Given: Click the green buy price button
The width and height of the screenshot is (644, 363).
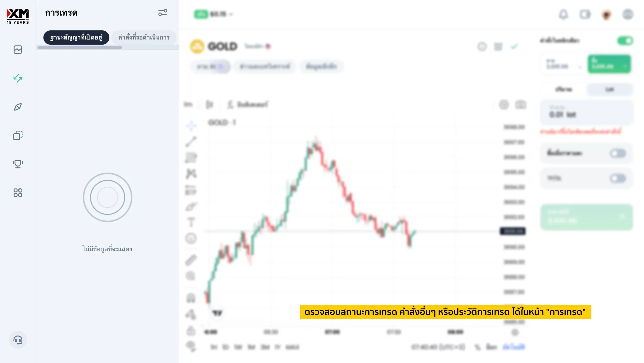Looking at the screenshot, I should [x=609, y=64].
